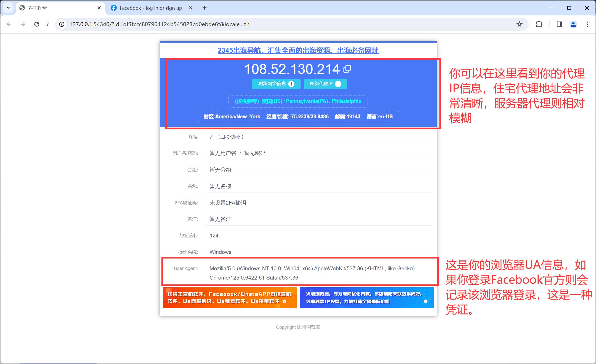The width and height of the screenshot is (596, 364).
Task: Click the 未设置2FA秘钥 value
Action: pyautogui.click(x=228, y=203)
